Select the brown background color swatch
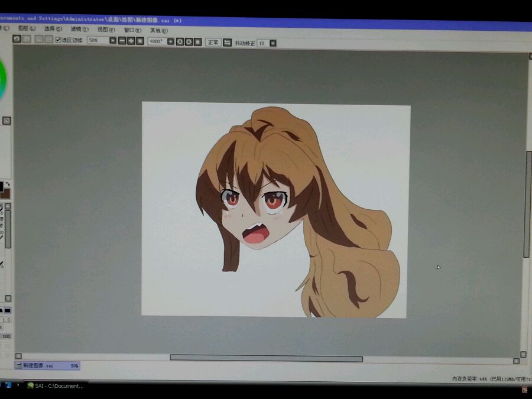This screenshot has width=532, height=399. 6,194
